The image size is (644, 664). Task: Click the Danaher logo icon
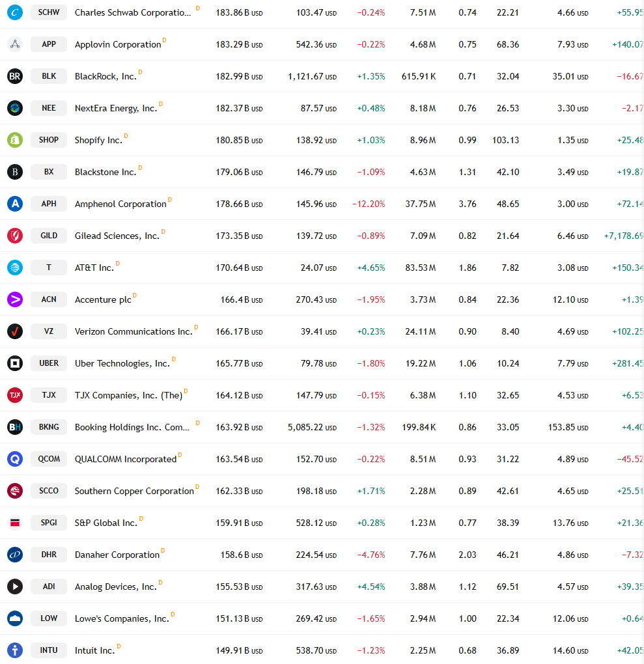15,555
